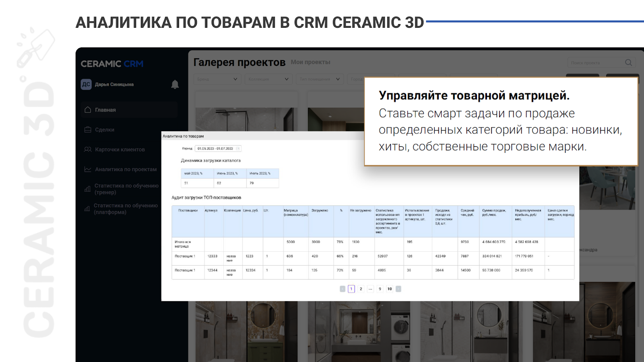Go to previous page with left arrow

pyautogui.click(x=343, y=289)
